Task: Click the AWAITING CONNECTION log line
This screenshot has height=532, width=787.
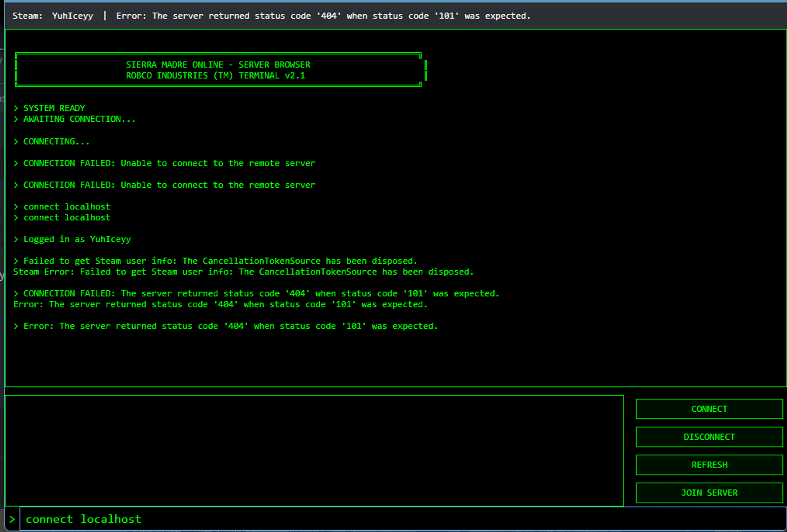Action: 79,119
